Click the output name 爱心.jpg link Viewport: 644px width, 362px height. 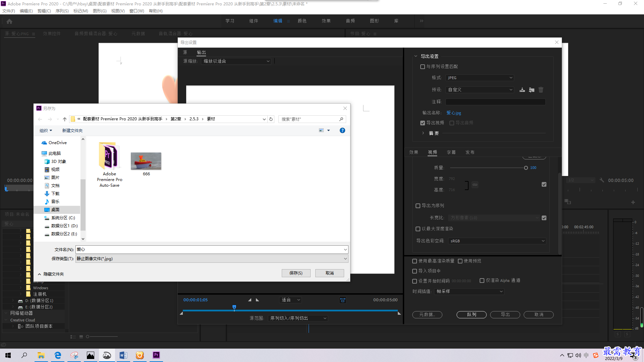coord(454,113)
